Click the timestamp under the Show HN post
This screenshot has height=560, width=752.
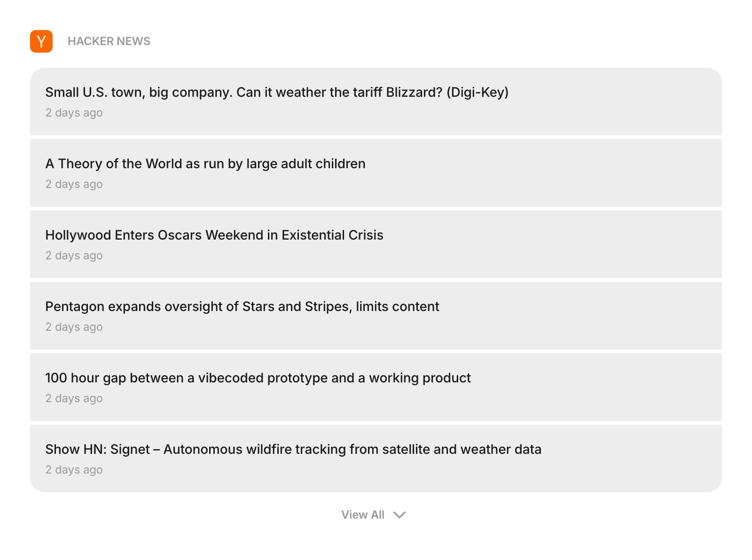[74, 470]
